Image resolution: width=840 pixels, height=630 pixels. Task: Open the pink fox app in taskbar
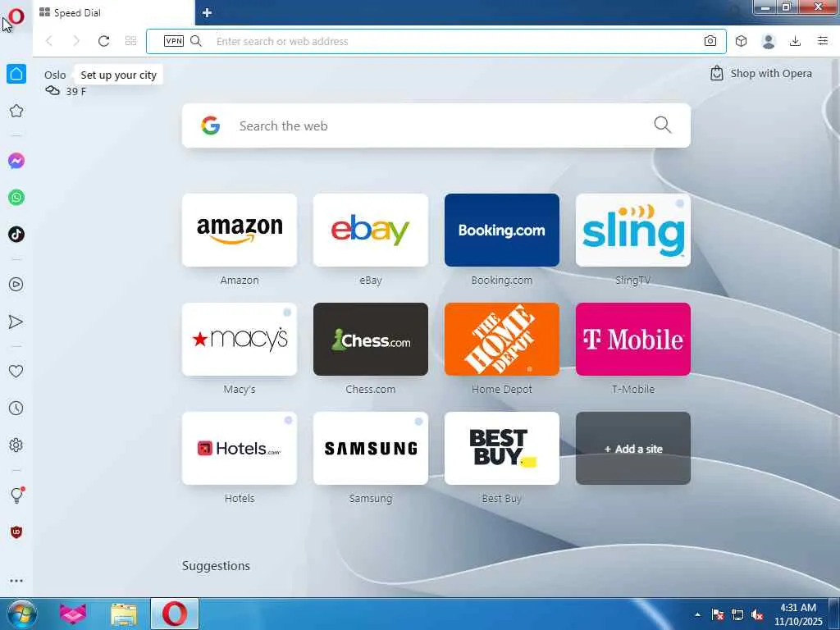[73, 614]
